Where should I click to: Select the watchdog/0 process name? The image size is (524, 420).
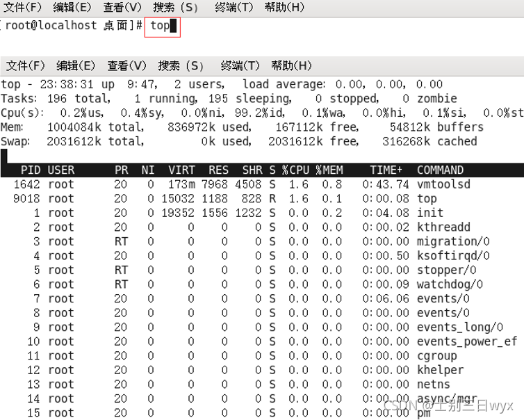pyautogui.click(x=450, y=284)
